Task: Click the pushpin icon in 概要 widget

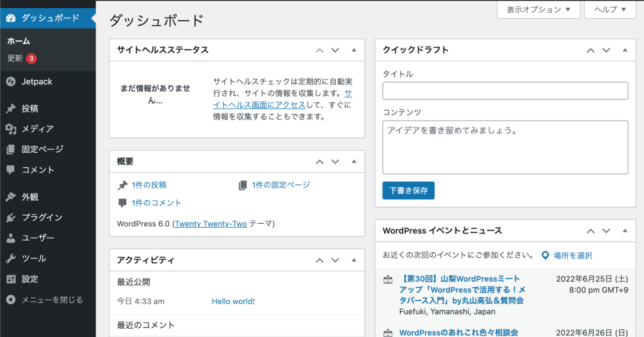Action: (123, 185)
